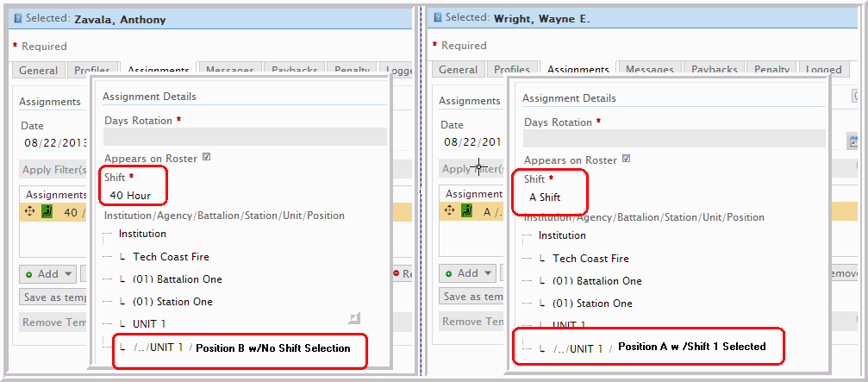Image resolution: width=868 pixels, height=382 pixels.
Task: Click the calendar icon in Wright's panel
Action: (x=853, y=141)
